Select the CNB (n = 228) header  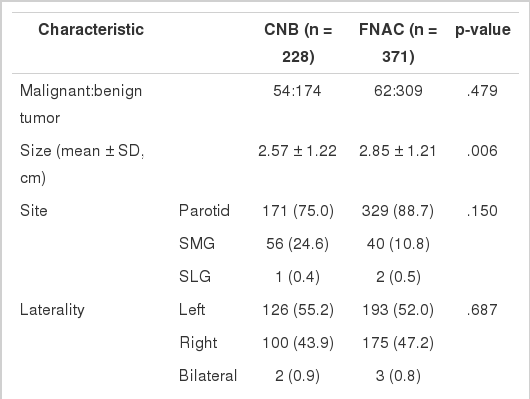298,43
